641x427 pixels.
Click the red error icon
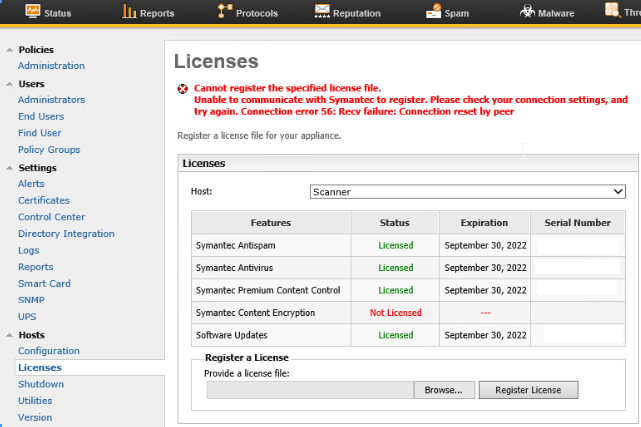coord(183,89)
